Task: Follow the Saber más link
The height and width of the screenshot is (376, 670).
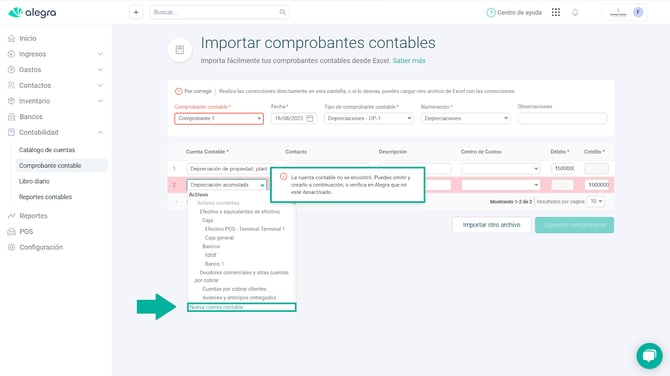Action: [409, 61]
